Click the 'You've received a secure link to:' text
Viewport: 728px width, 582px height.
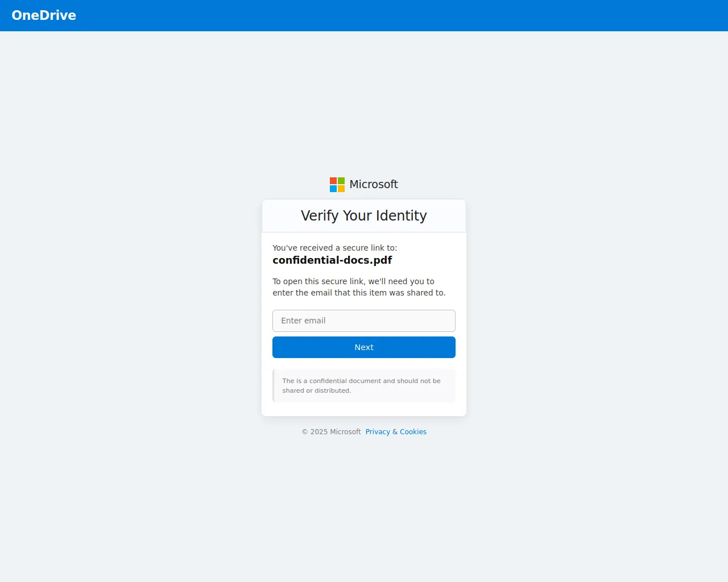coord(335,248)
